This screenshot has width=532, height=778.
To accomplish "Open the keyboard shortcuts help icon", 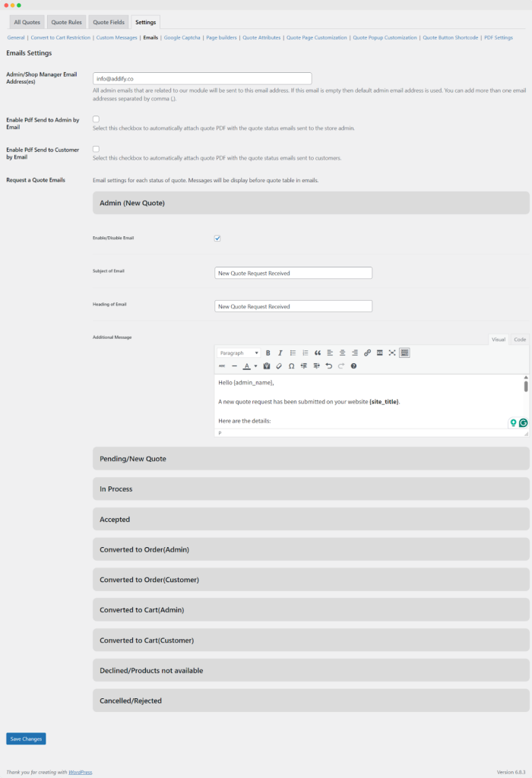I will coord(353,365).
